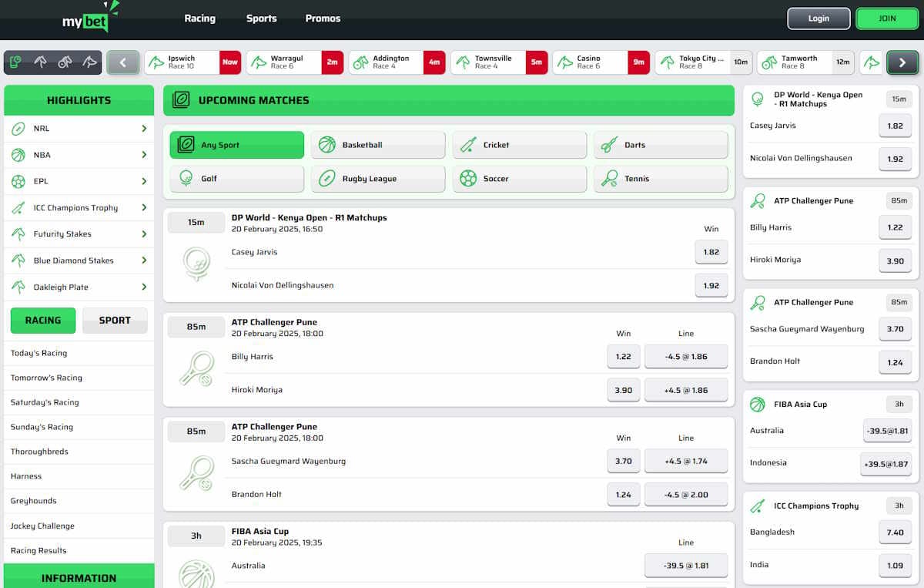Open Tokyo City Race 8 card
924x588 pixels.
click(703, 62)
